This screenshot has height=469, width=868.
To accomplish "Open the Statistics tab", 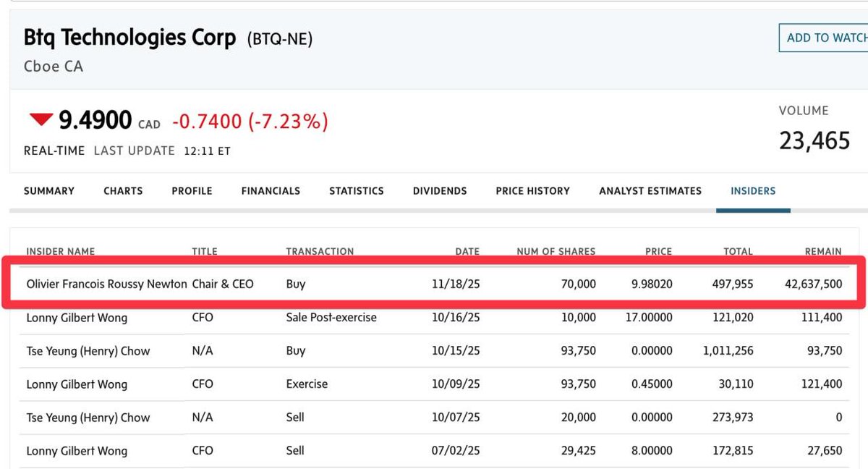I will tap(357, 191).
